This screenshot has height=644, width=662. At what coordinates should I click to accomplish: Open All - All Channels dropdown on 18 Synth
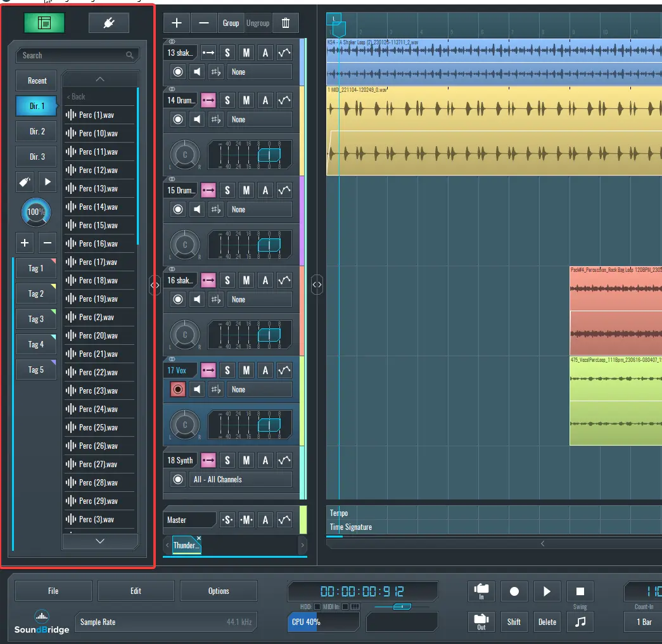coord(241,480)
